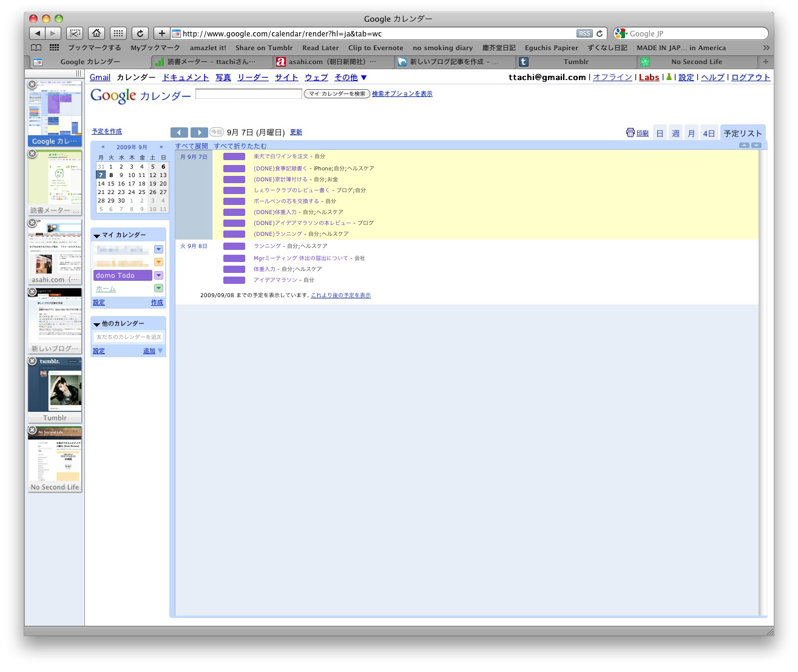The width and height of the screenshot is (798, 672).
Task: Expand all events with すべて展開
Action: [192, 146]
